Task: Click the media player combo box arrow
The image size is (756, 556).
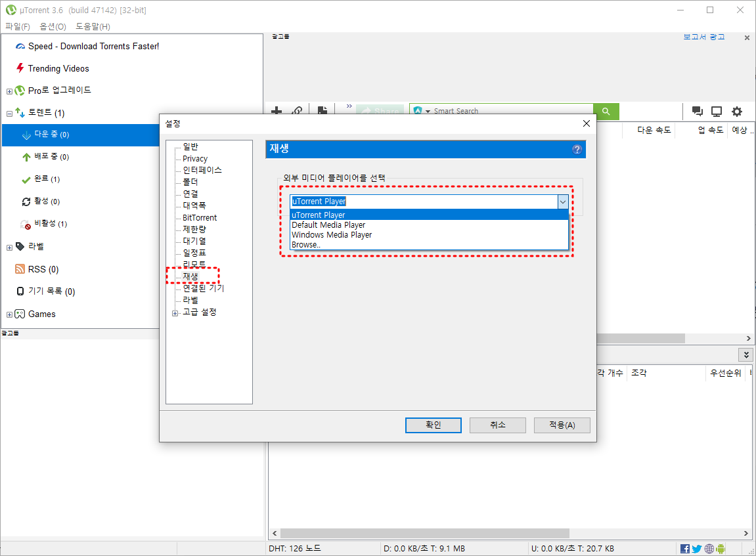Action: [x=563, y=202]
